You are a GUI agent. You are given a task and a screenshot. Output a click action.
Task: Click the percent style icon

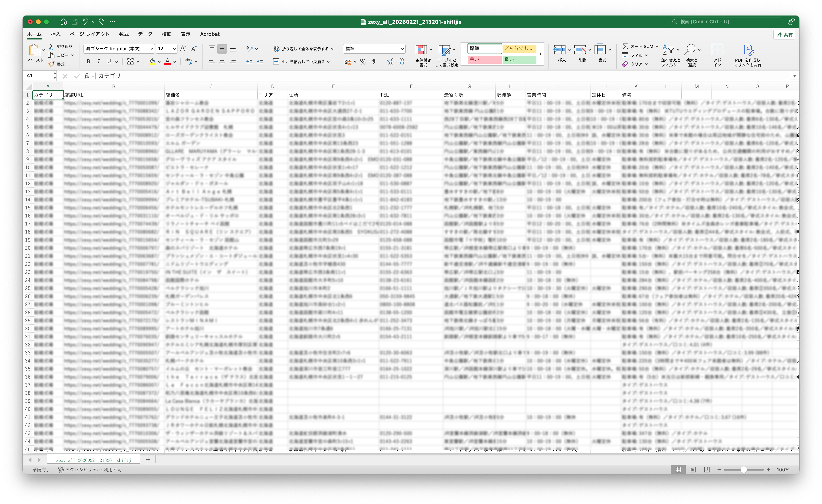(363, 62)
